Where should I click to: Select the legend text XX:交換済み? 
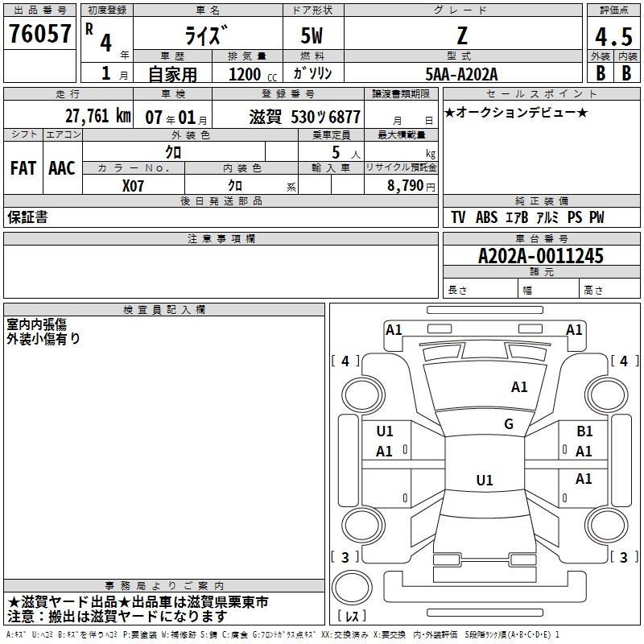(345, 635)
